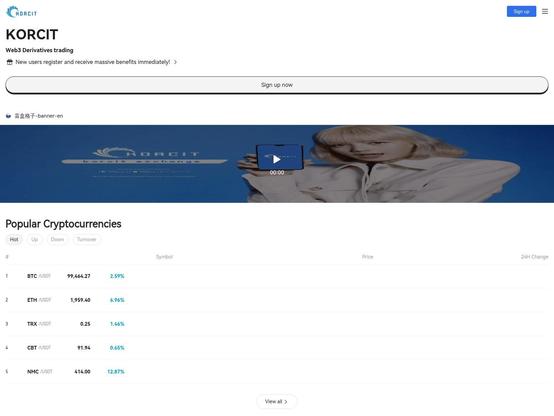Screen dimensions: 554x416
Task: Click the Popular Cryptocurrencies heading
Action: click(x=63, y=224)
